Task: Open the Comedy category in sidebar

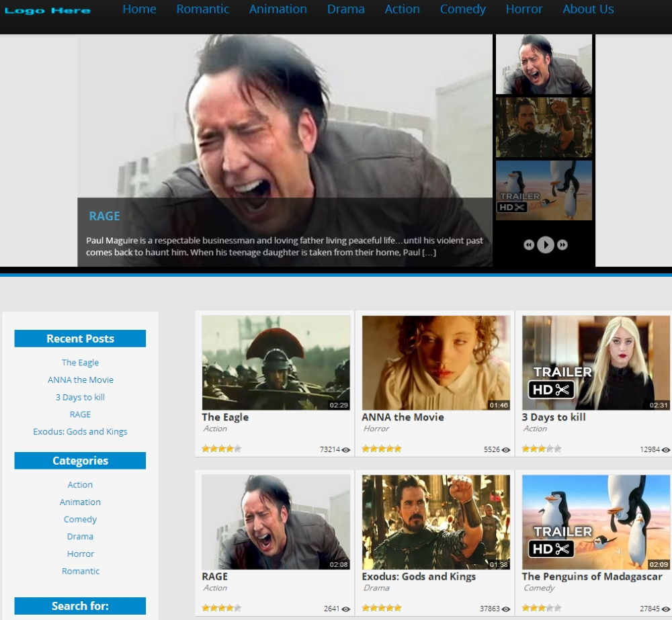Action: click(x=80, y=519)
